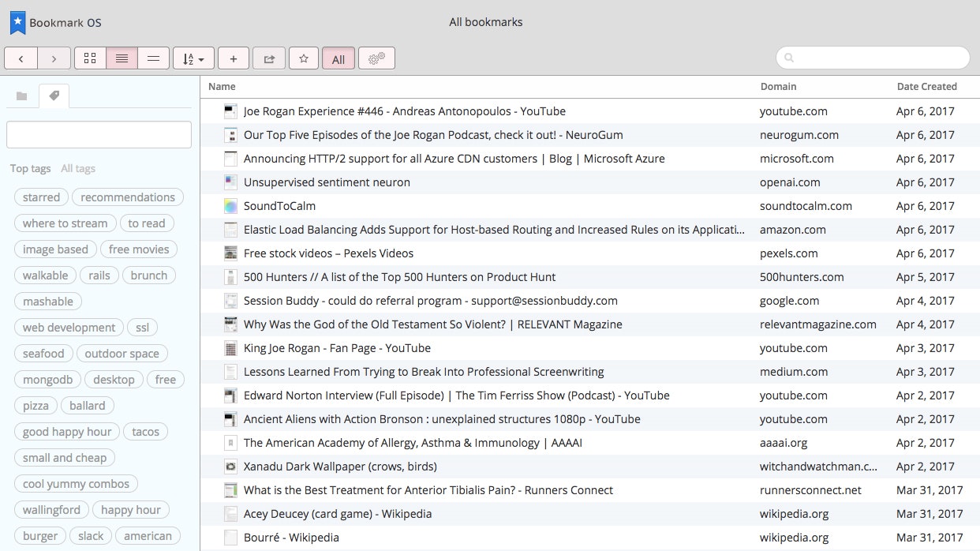Click favicon of Anterior Tibialis Pain bookmark

230,490
